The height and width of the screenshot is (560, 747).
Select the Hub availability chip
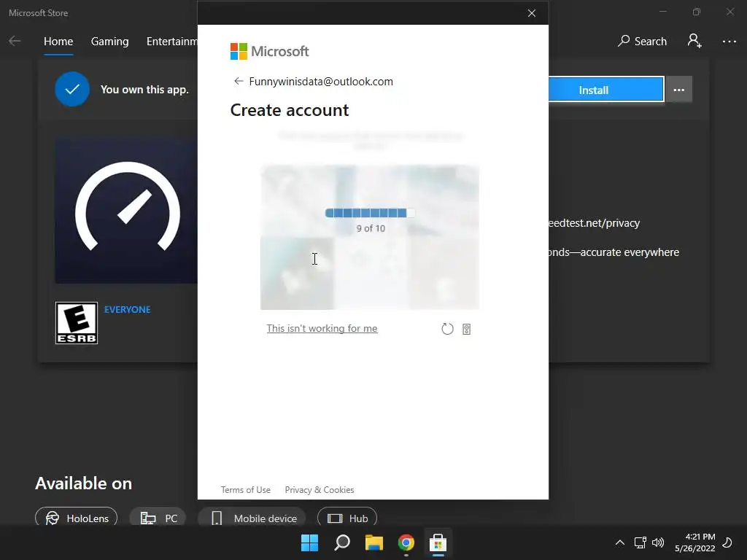click(347, 518)
